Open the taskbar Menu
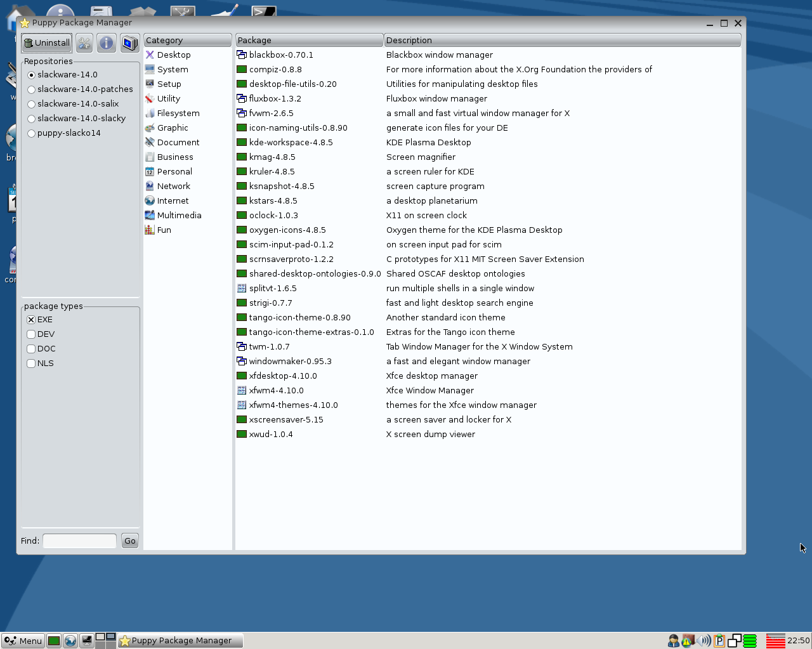 tap(23, 640)
